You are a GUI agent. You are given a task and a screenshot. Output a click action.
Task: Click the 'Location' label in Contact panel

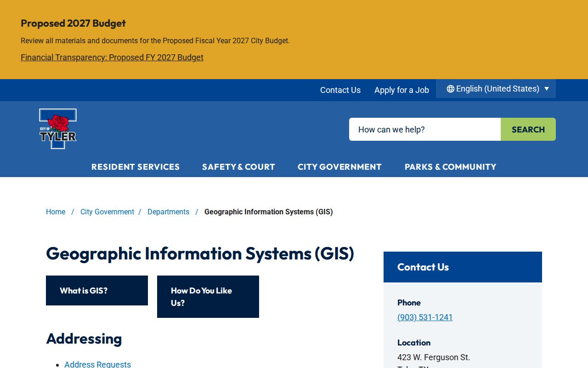pyautogui.click(x=414, y=343)
